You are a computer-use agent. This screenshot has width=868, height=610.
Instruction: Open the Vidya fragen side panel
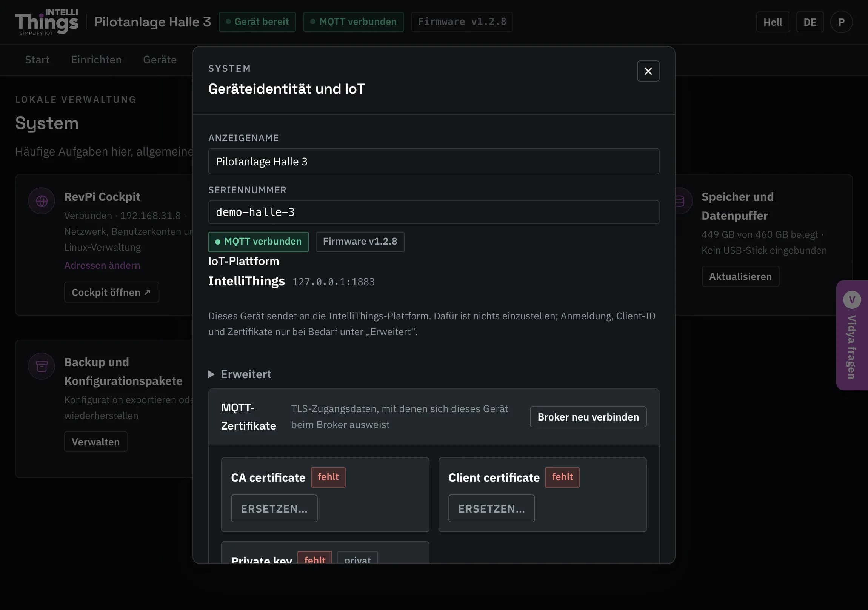pyautogui.click(x=852, y=335)
